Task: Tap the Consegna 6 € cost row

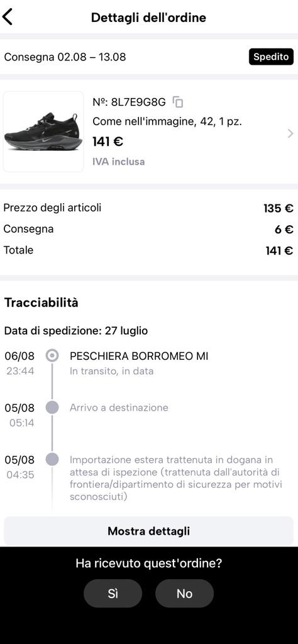Action: click(148, 229)
